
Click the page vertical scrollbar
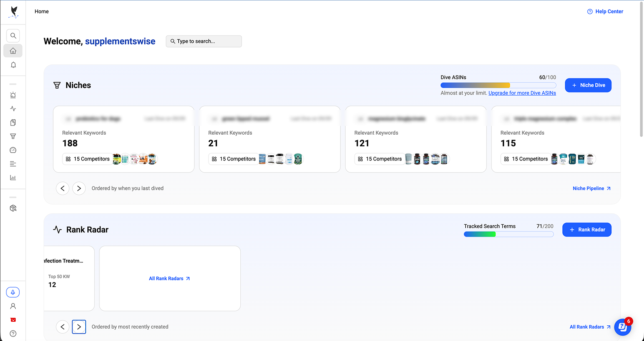point(642,69)
